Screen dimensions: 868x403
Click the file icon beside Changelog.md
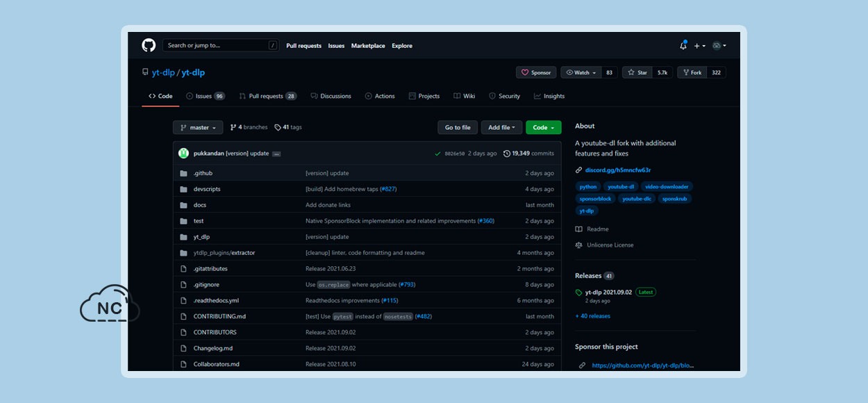[x=183, y=348]
